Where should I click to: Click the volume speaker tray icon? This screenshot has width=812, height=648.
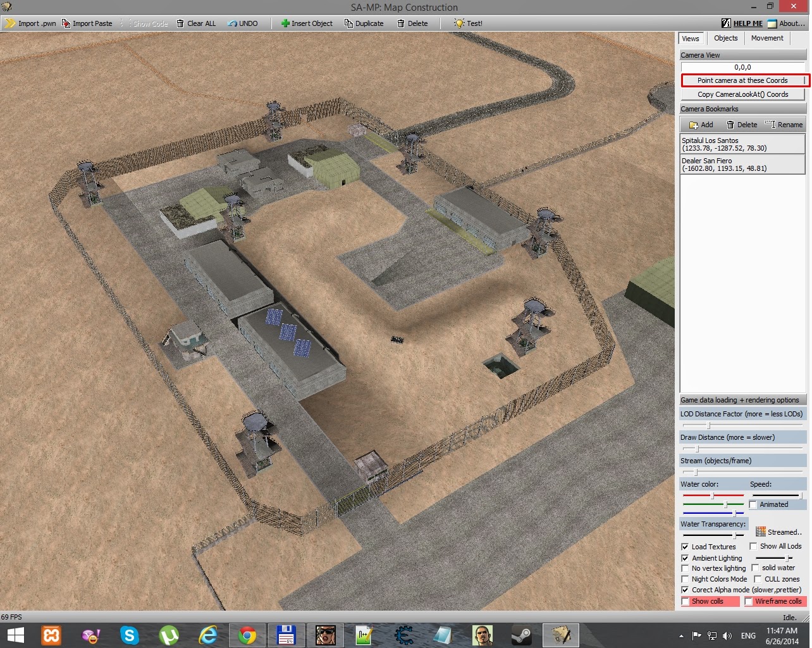[x=727, y=636]
